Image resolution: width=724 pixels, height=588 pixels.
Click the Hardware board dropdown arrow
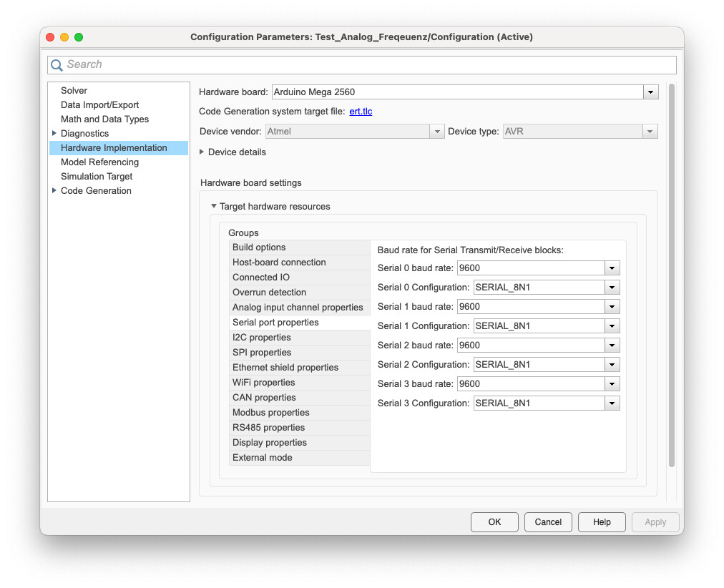coord(650,92)
